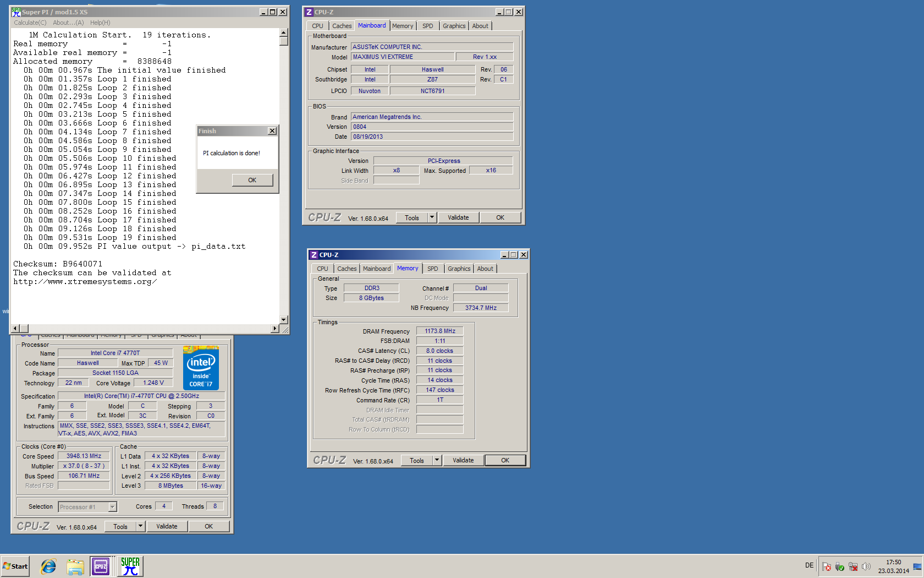Screen dimensions: 924x578
Task: Click Super PI vertical scrollbar down arrow
Action: (284, 319)
